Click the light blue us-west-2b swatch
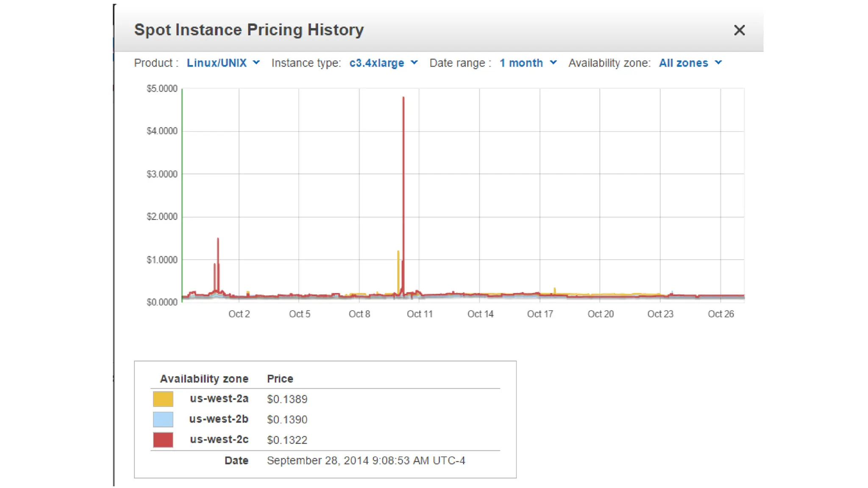 163,419
